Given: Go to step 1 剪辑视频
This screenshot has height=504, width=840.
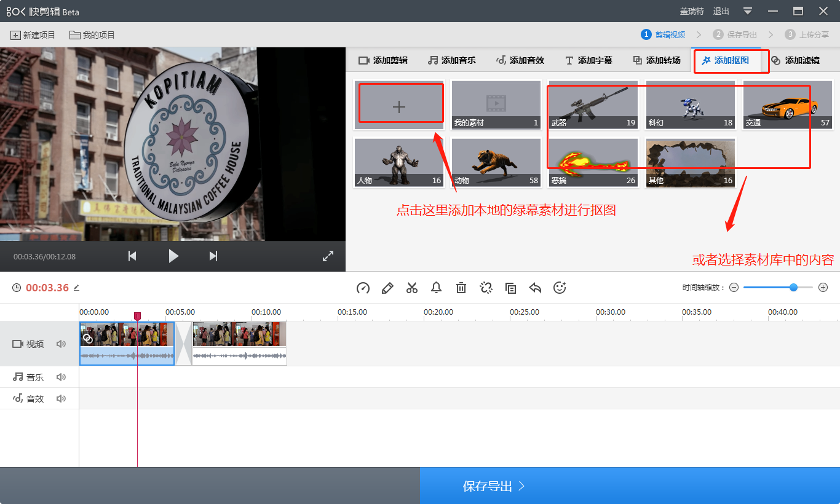Looking at the screenshot, I should tap(663, 35).
